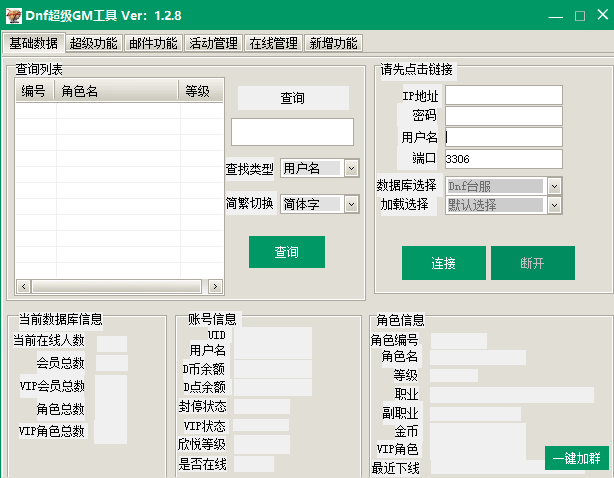Screen dimensions: 614x478
Task: Go to the 在线管理 tab
Action: tap(274, 43)
